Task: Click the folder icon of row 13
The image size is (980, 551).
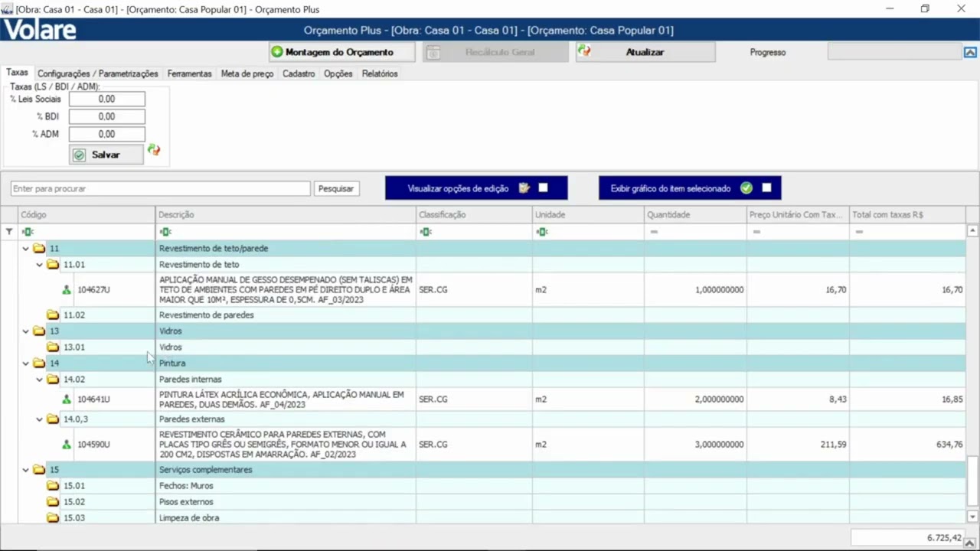Action: [39, 331]
